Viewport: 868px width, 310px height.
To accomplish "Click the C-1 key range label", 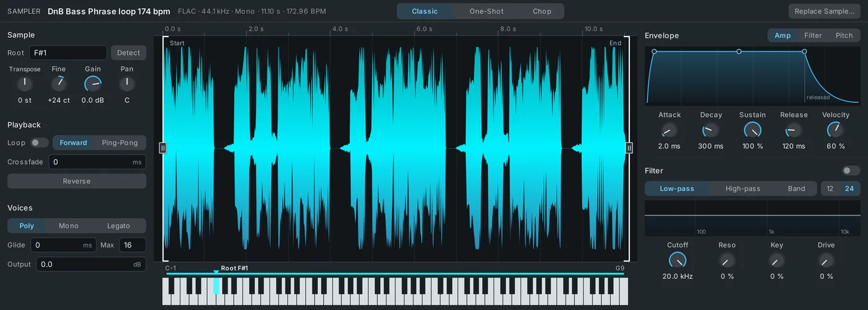I will (171, 268).
